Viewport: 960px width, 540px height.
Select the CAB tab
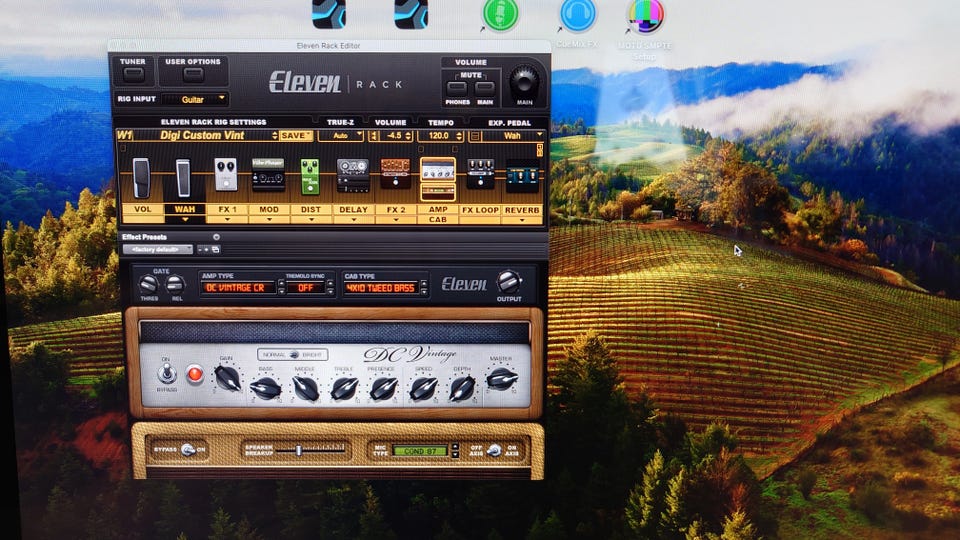(438, 219)
